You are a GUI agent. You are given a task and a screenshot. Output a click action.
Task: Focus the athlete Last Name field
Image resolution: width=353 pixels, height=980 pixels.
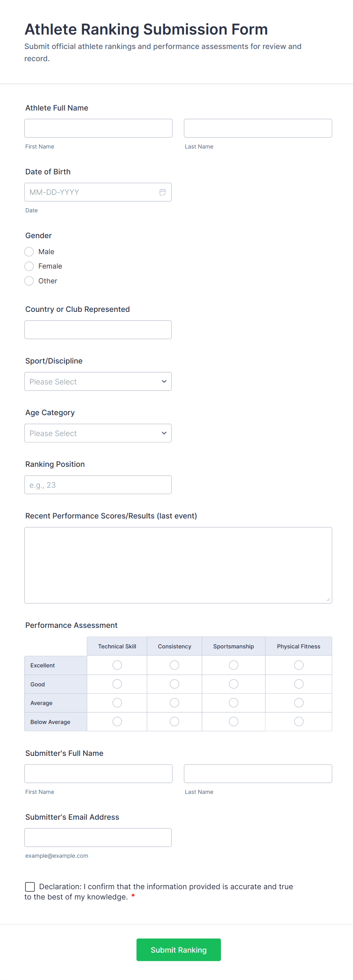tap(258, 128)
